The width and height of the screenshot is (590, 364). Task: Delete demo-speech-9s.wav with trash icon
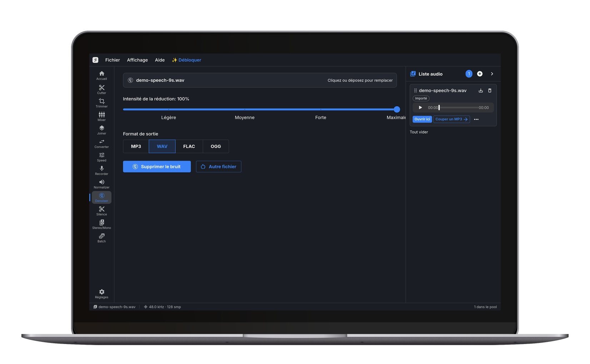point(490,91)
